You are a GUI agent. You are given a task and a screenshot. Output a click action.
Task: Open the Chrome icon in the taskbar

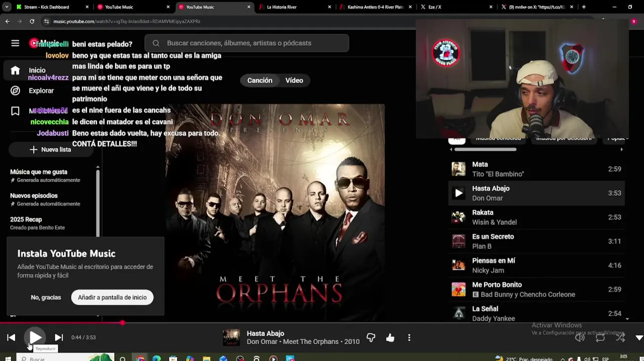point(140,358)
